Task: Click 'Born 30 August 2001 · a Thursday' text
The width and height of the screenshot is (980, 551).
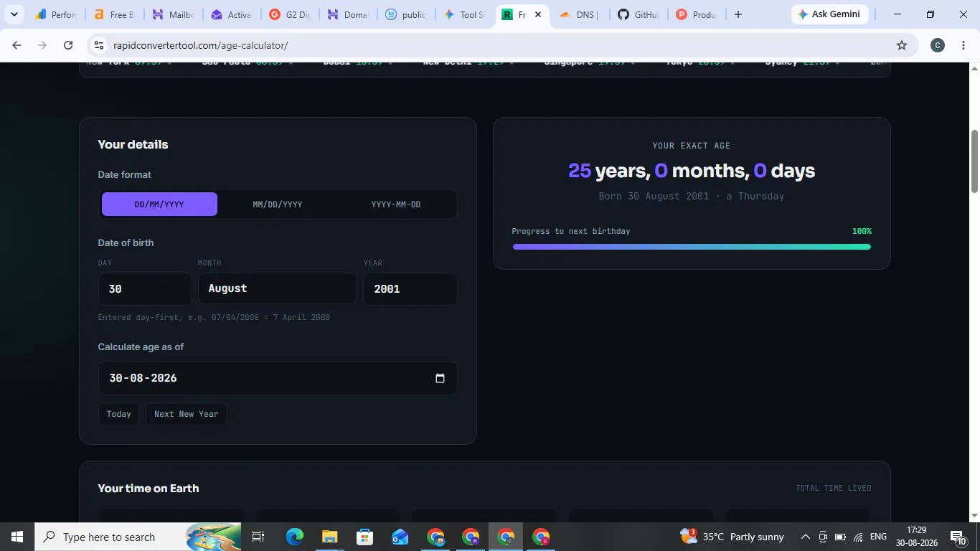Action: pyautogui.click(x=692, y=196)
